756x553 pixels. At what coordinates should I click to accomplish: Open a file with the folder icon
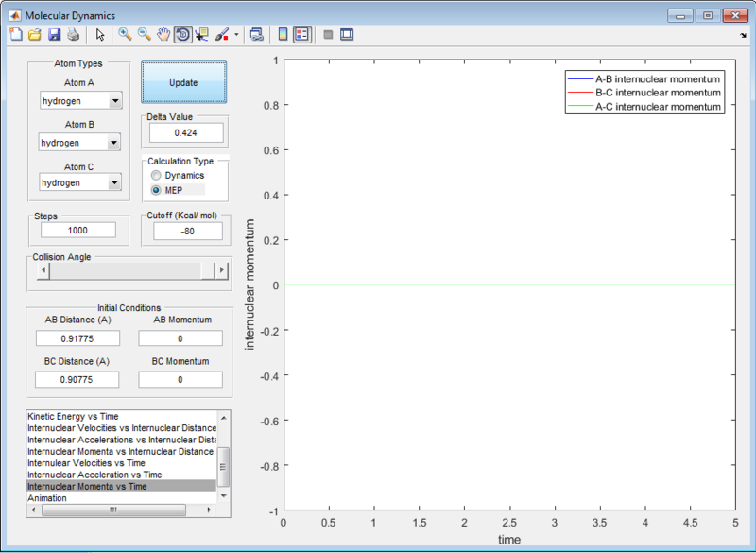(35, 35)
